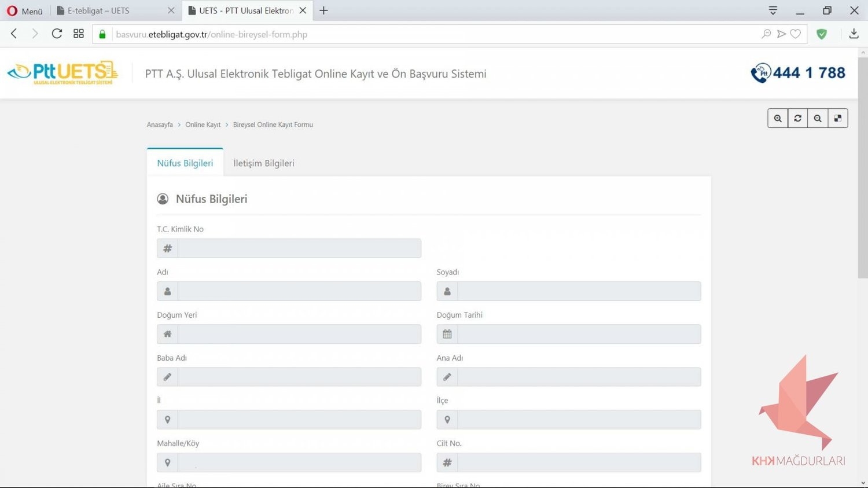Click the refresh zoom button
This screenshot has height=488, width=868.
click(x=797, y=118)
